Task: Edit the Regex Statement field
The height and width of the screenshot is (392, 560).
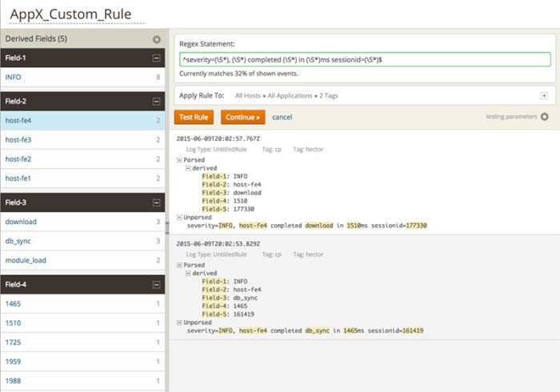Action: coord(364,60)
